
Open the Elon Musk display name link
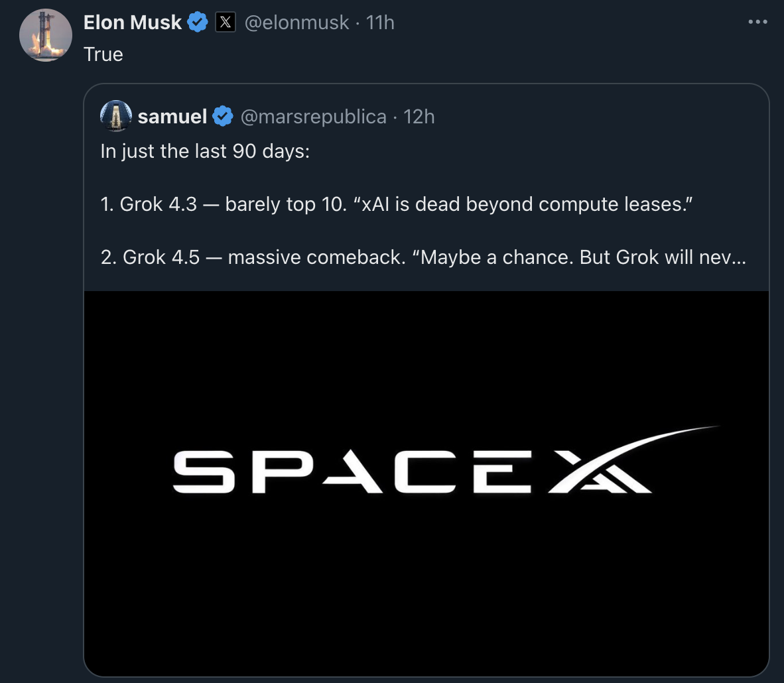pos(133,23)
